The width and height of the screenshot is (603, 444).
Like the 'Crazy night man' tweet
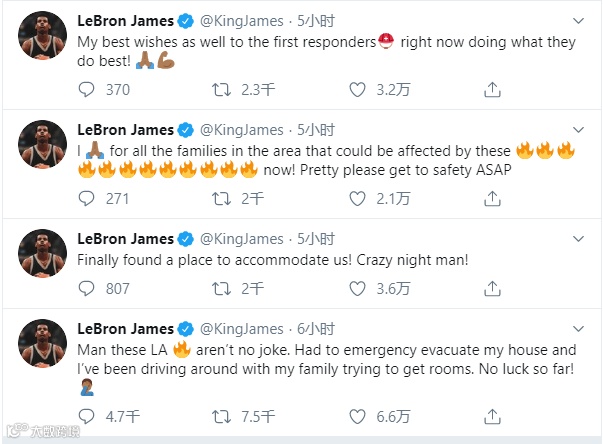click(x=357, y=288)
